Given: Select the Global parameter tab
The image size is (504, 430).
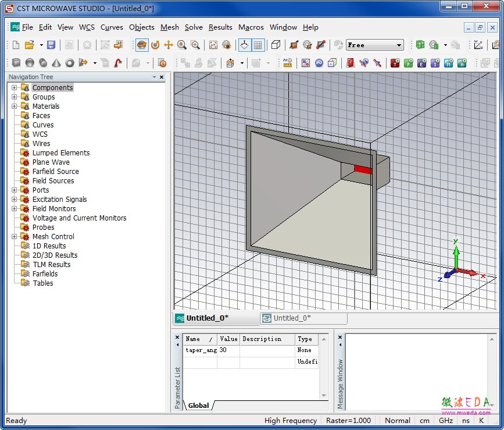Looking at the screenshot, I should tap(198, 405).
